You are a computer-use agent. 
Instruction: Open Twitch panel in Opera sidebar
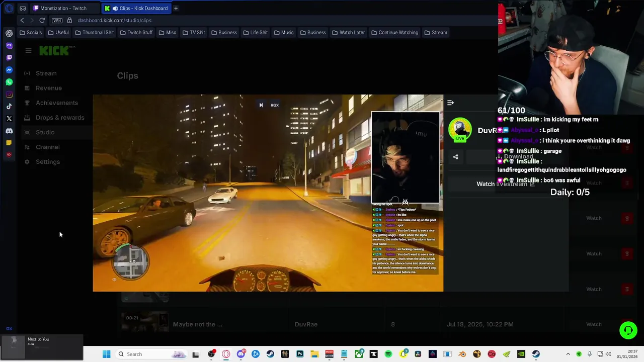[9, 57]
